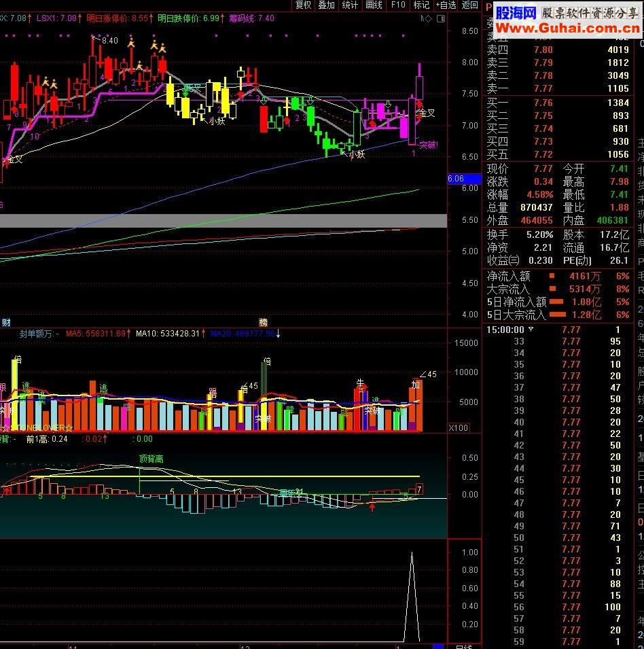Select the 买三 7.74 bid row
The image size is (644, 649).
point(558,128)
